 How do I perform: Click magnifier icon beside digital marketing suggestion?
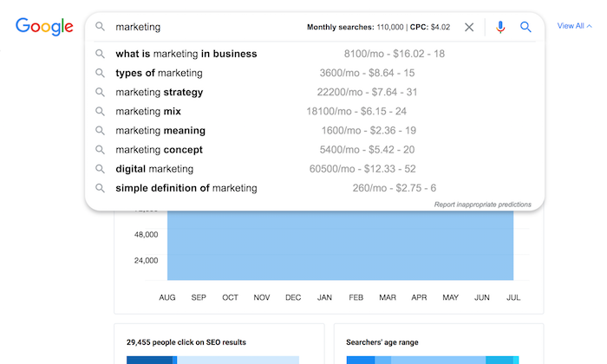[x=101, y=169]
